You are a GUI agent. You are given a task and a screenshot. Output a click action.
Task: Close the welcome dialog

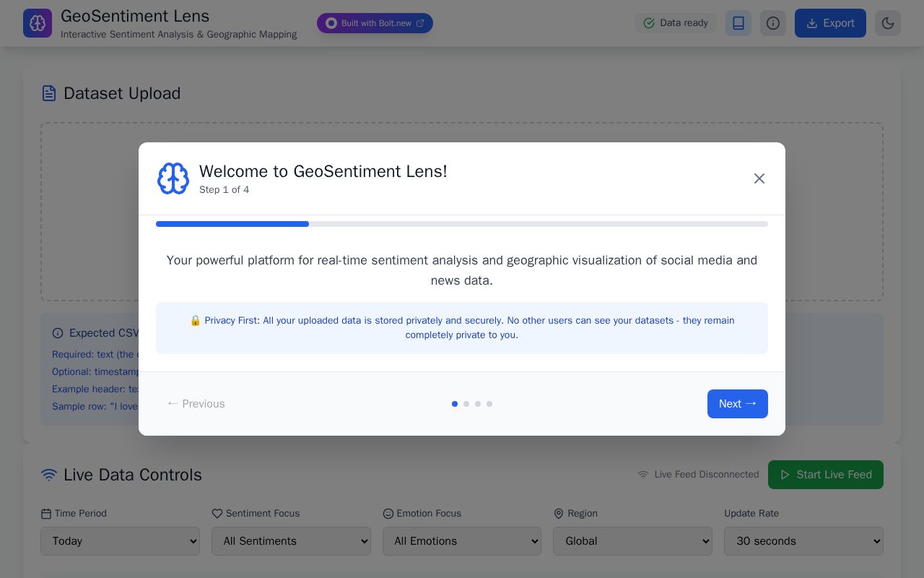click(759, 178)
